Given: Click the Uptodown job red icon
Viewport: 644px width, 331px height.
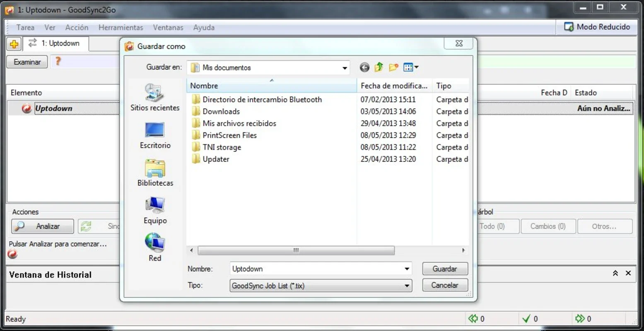Looking at the screenshot, I should [x=27, y=108].
